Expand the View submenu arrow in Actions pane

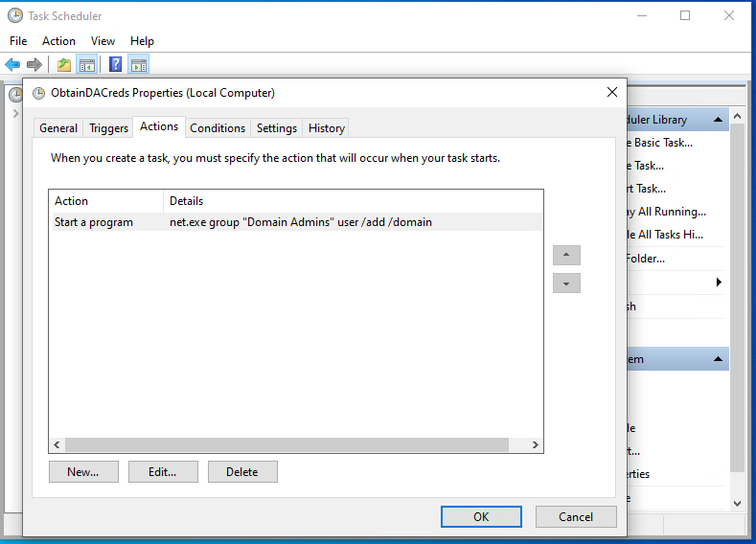coord(719,283)
